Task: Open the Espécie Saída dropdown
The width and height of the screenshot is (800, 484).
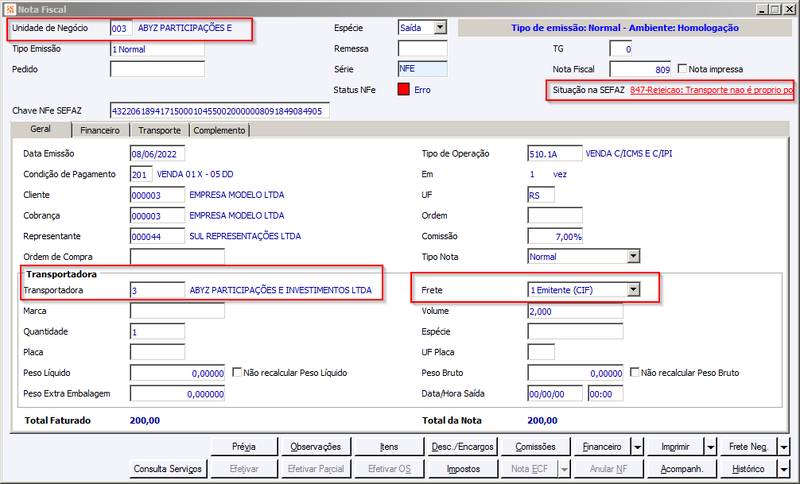Action: (440, 28)
